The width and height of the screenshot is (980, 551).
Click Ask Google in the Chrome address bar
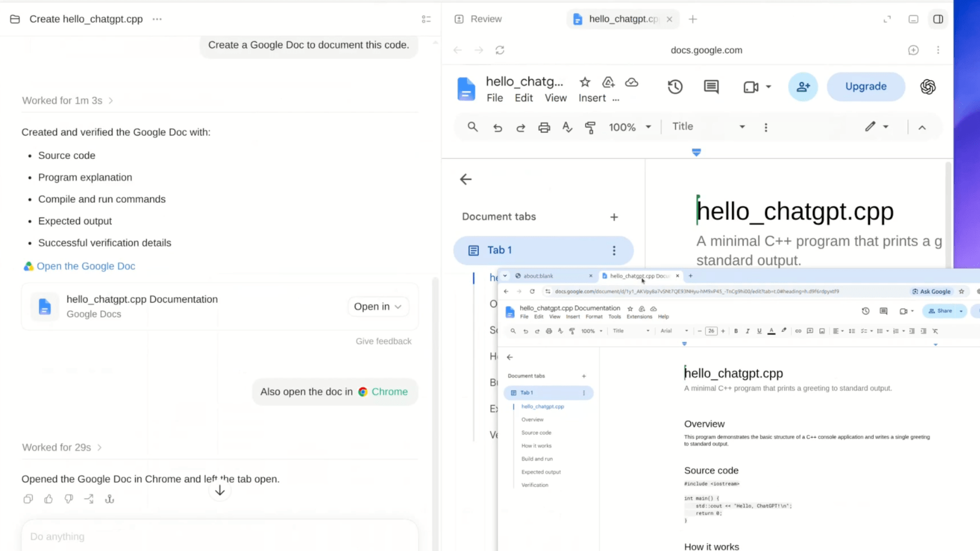click(x=931, y=292)
